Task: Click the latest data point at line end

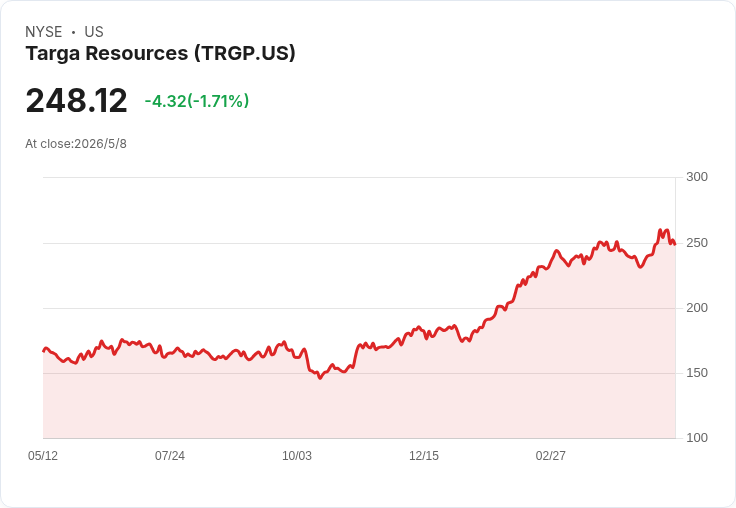Action: coord(675,244)
